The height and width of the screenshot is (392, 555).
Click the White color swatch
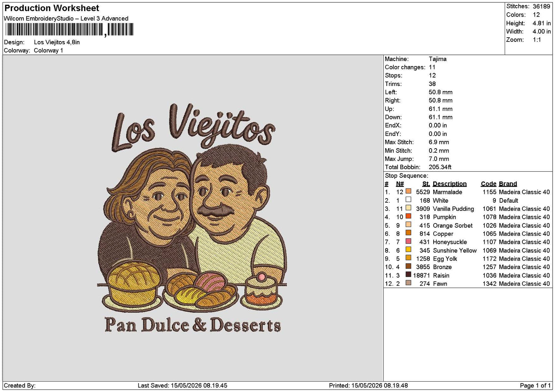pyautogui.click(x=408, y=200)
